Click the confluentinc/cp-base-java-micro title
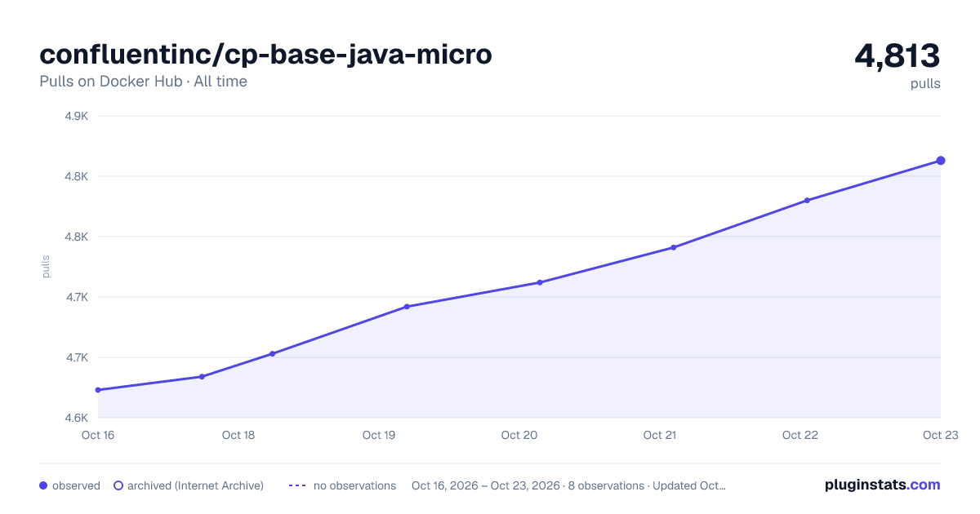The image size is (980, 514). tap(265, 54)
